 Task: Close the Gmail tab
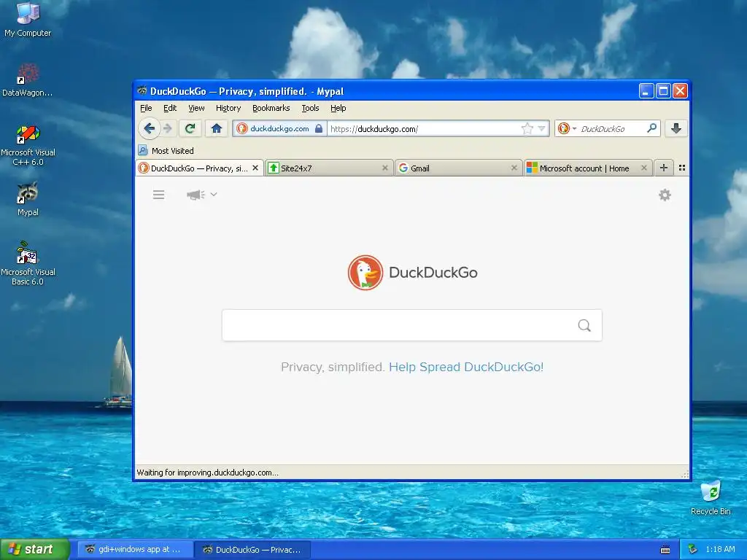coord(514,168)
